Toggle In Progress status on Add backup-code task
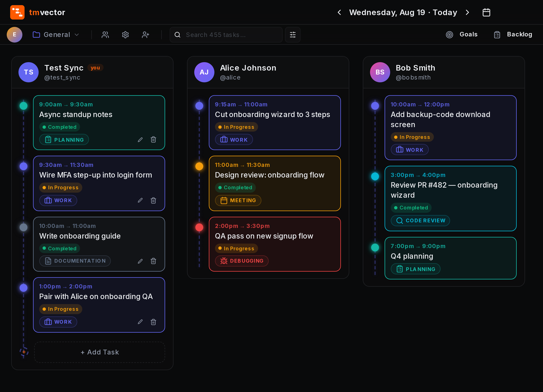The image size is (543, 392). point(412,137)
